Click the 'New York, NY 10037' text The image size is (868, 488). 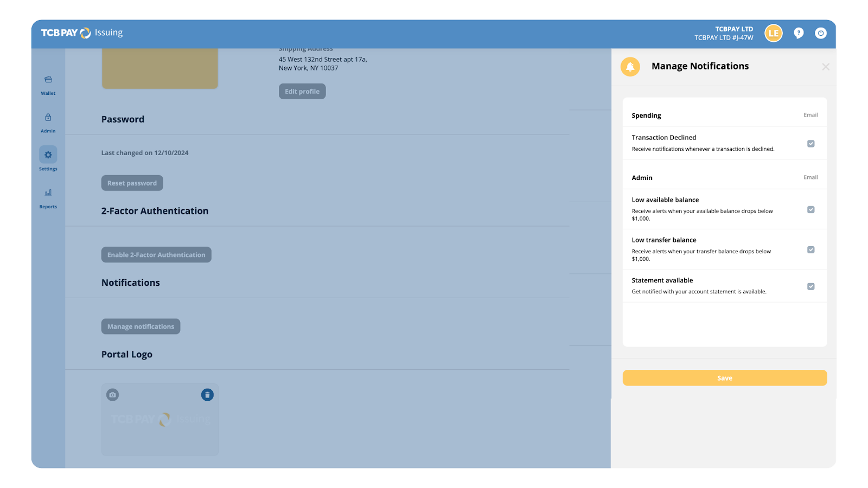coord(308,68)
